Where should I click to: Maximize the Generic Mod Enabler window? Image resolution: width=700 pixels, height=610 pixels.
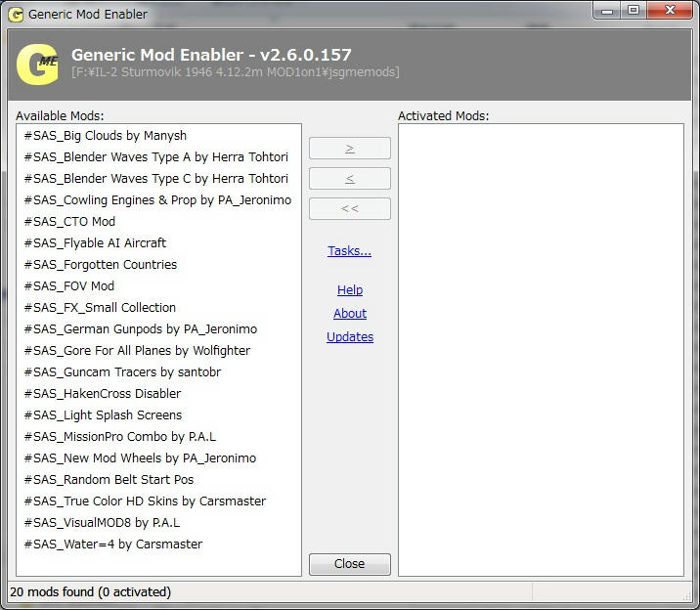[x=634, y=11]
